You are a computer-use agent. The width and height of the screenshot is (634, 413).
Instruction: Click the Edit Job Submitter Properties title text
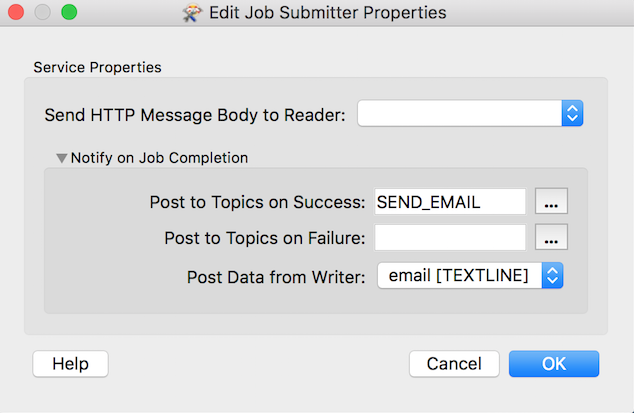coord(328,13)
